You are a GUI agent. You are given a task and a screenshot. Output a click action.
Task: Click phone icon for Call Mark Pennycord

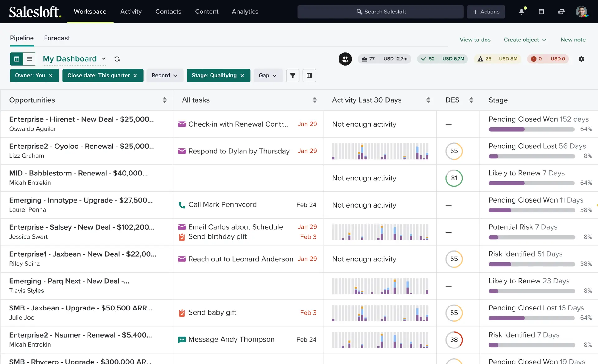click(182, 205)
